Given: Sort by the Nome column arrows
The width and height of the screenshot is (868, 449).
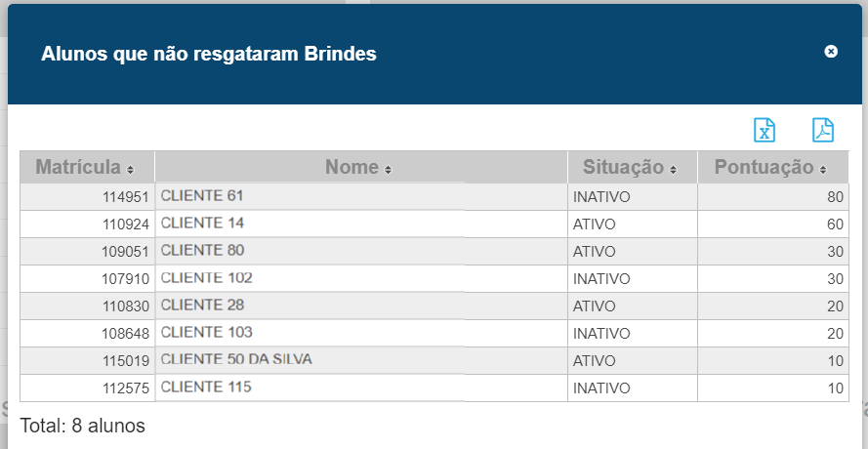Looking at the screenshot, I should (x=388, y=170).
